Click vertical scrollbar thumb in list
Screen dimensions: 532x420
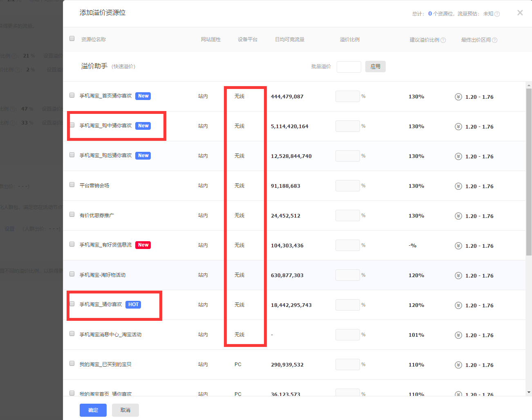click(x=529, y=172)
